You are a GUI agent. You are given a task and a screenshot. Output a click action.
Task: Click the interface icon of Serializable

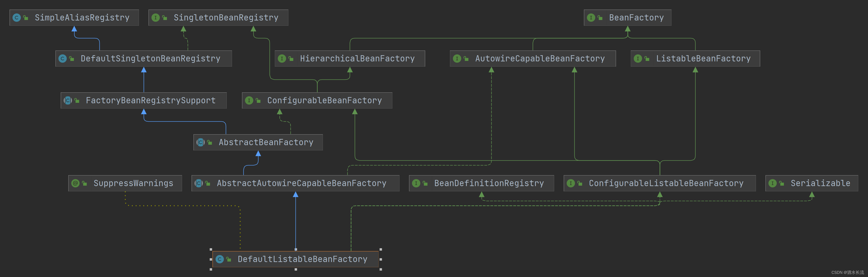pos(772,183)
